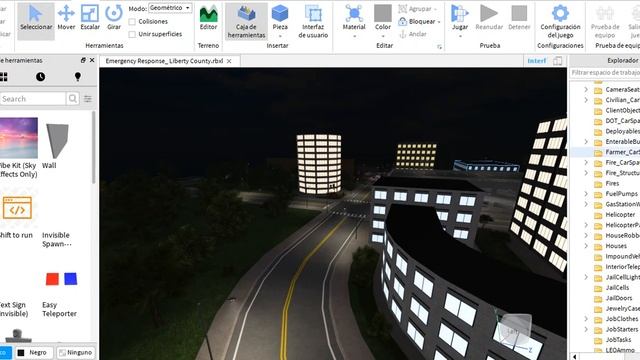
Task: Click the toolbox search magnifier
Action: [73, 98]
